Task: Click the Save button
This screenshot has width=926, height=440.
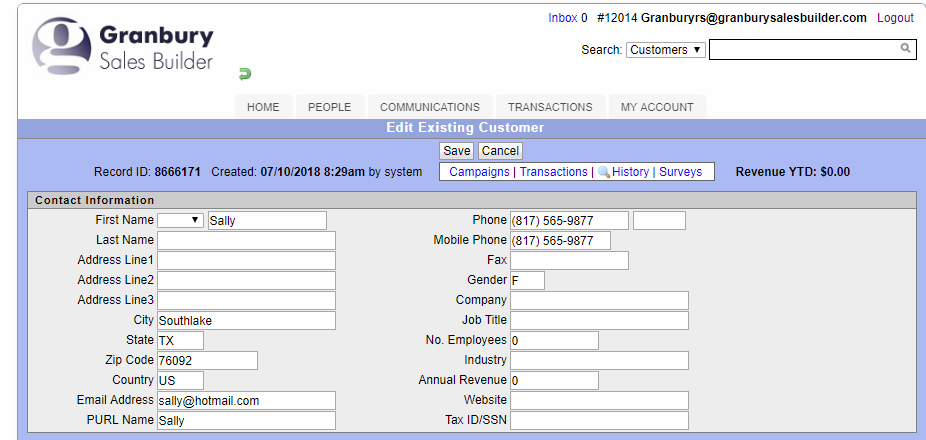Action: [457, 151]
